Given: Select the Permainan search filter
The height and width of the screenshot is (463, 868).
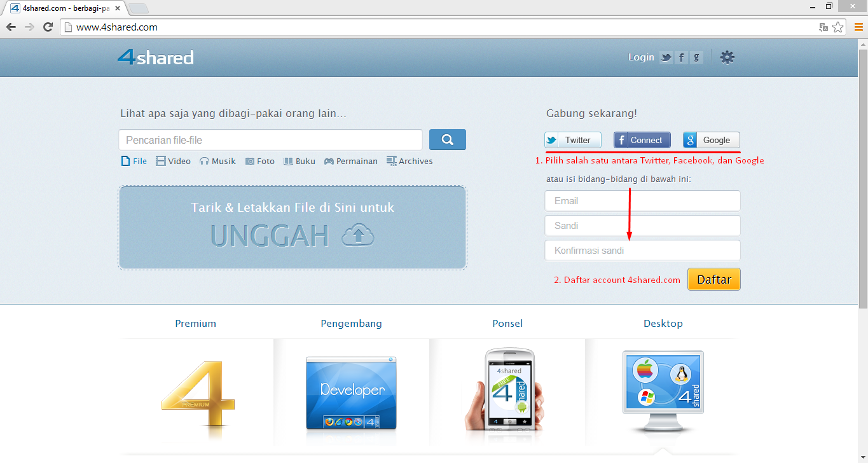Looking at the screenshot, I should pyautogui.click(x=351, y=162).
